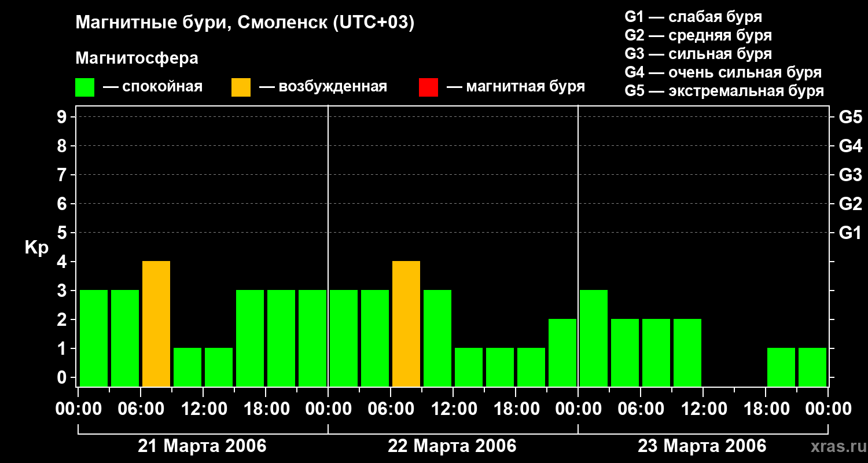Click the '23 Марта 2006' date label

tap(702, 446)
